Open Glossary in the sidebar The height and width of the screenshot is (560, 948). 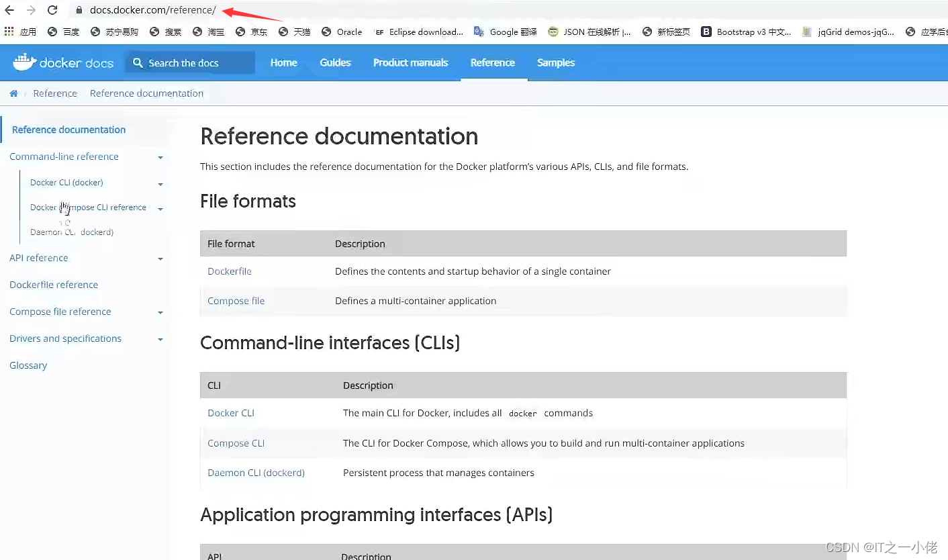[28, 365]
